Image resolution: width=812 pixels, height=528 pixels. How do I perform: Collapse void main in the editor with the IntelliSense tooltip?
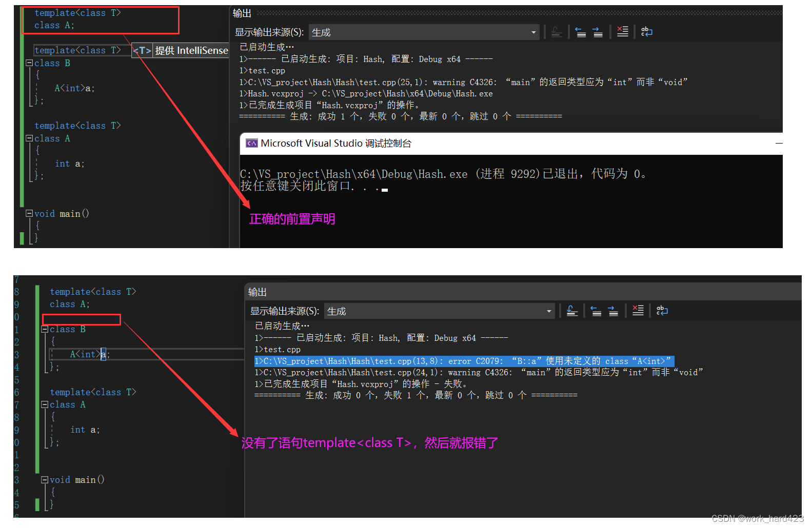tap(29, 213)
